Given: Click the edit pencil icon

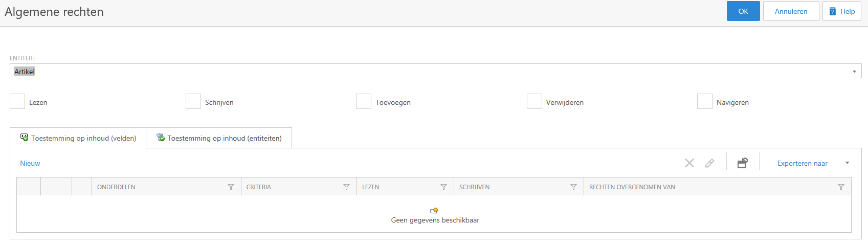Looking at the screenshot, I should click(x=709, y=163).
